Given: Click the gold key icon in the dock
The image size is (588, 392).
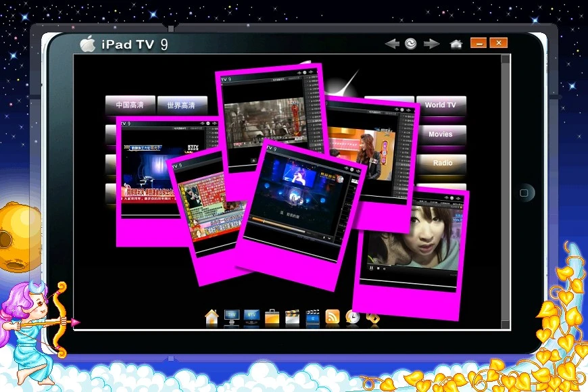Looking at the screenshot, I should pyautogui.click(x=372, y=318).
